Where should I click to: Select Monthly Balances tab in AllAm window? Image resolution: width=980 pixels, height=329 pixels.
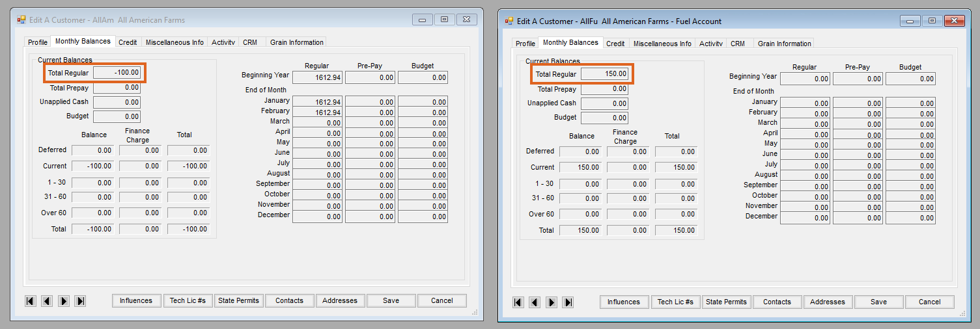(83, 41)
